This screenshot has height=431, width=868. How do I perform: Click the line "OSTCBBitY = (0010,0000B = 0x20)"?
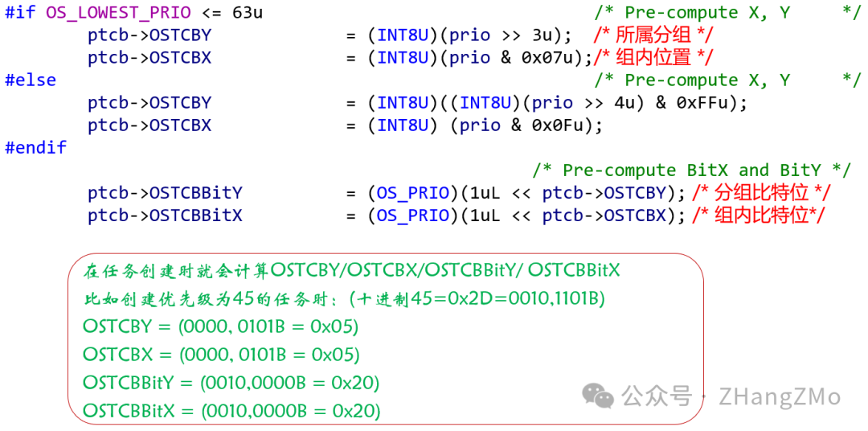click(x=231, y=382)
